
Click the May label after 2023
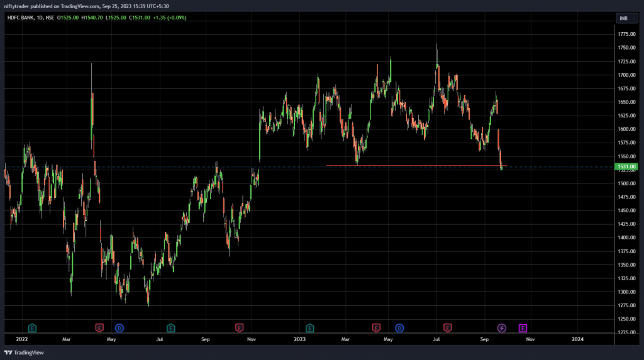[388, 339]
